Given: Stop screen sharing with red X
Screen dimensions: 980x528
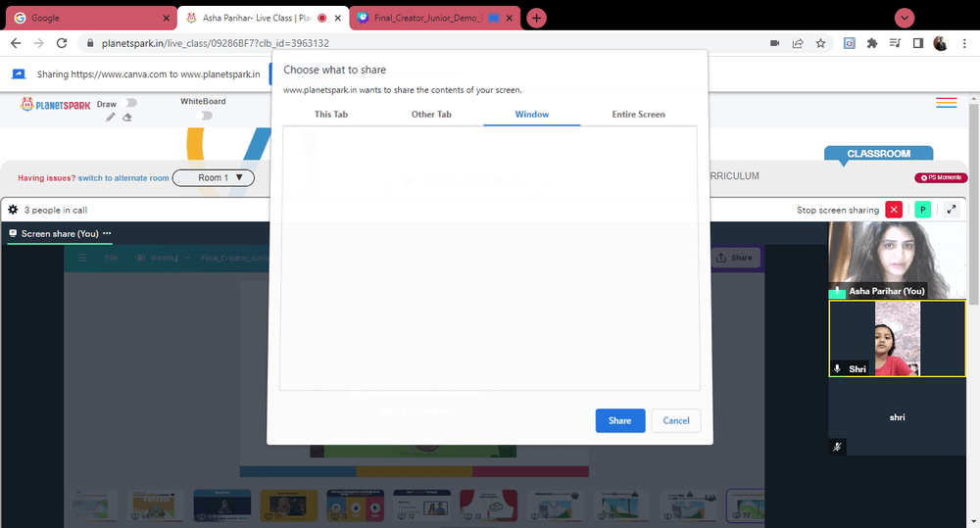Looking at the screenshot, I should [x=894, y=210].
